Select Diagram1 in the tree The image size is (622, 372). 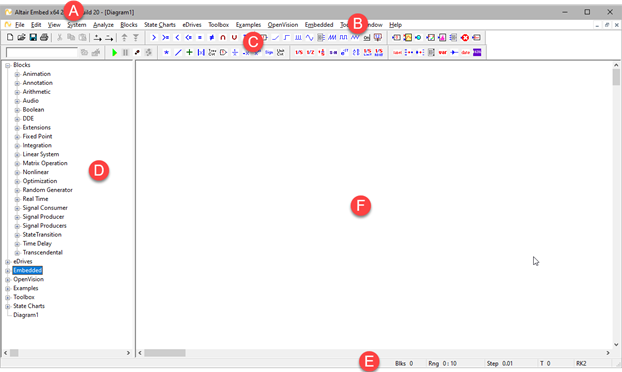[26, 315]
